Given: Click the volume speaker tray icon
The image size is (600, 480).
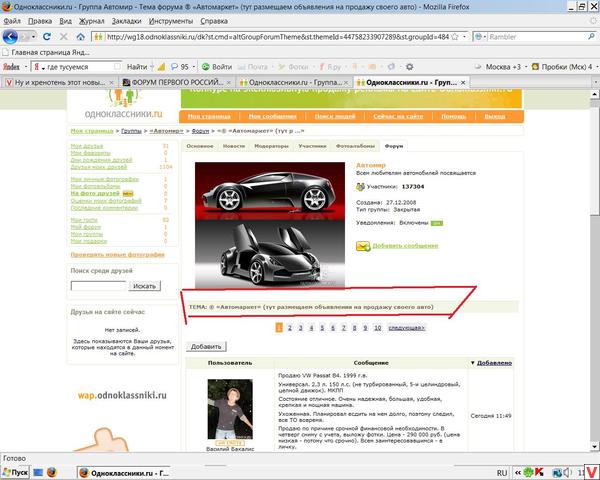Looking at the screenshot, I should [567, 473].
